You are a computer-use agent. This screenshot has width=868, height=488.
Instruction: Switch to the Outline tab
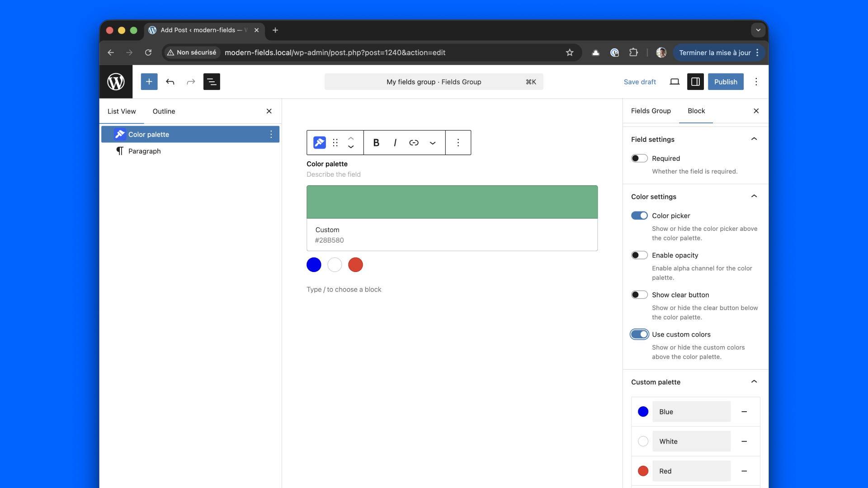164,112
